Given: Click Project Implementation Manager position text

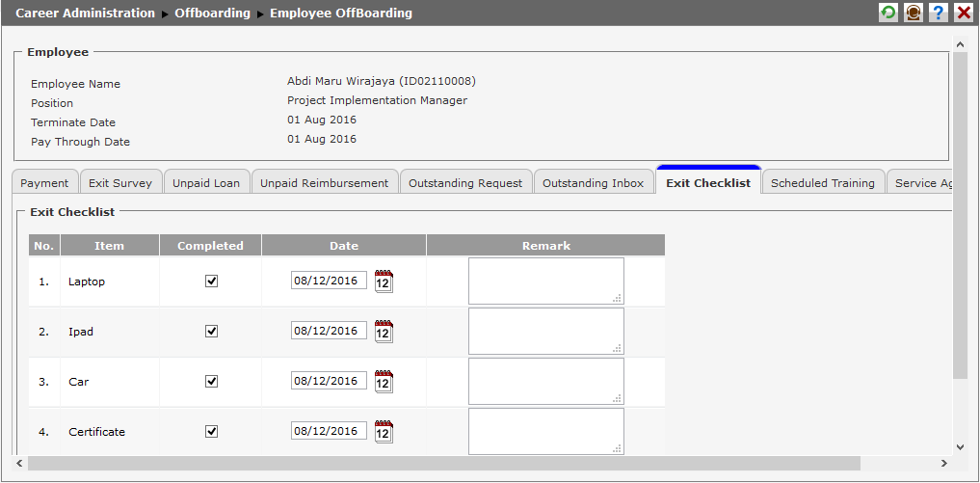Looking at the screenshot, I should [377, 100].
